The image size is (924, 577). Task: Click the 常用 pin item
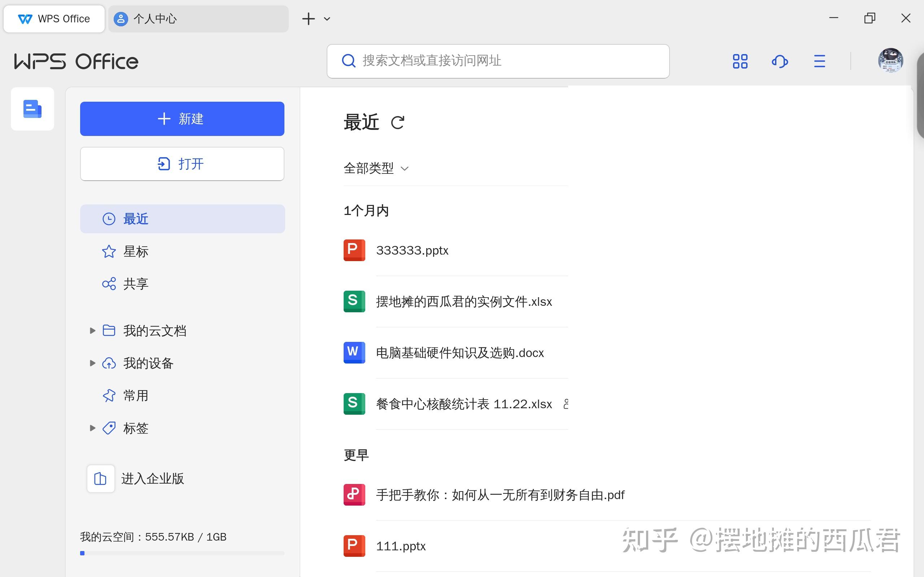click(125, 396)
